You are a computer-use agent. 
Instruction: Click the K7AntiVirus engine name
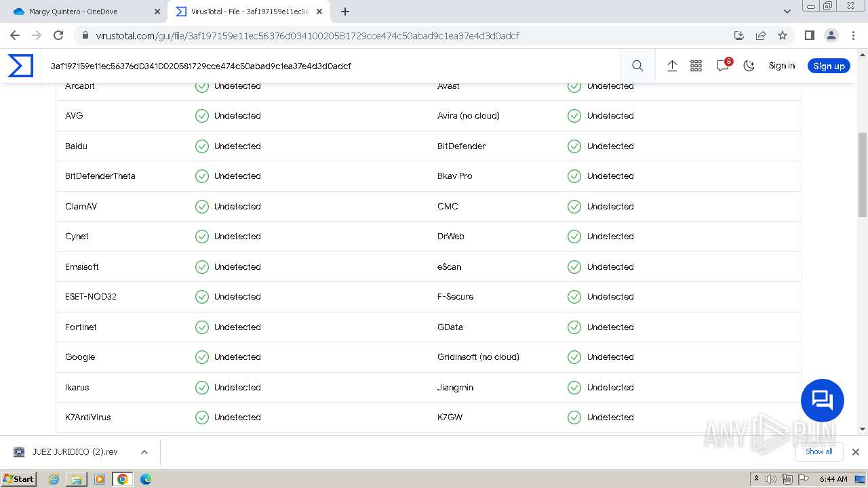[x=88, y=418]
